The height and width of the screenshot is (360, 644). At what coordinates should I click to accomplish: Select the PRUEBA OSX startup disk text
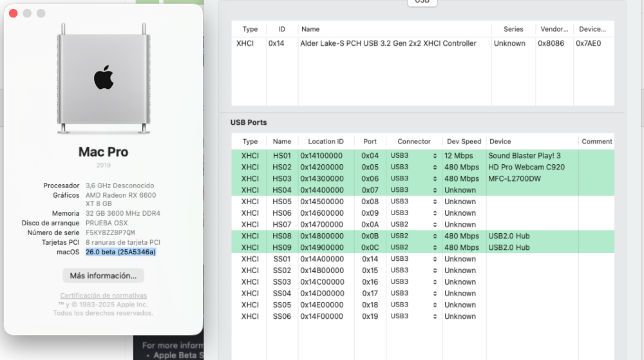(x=106, y=223)
